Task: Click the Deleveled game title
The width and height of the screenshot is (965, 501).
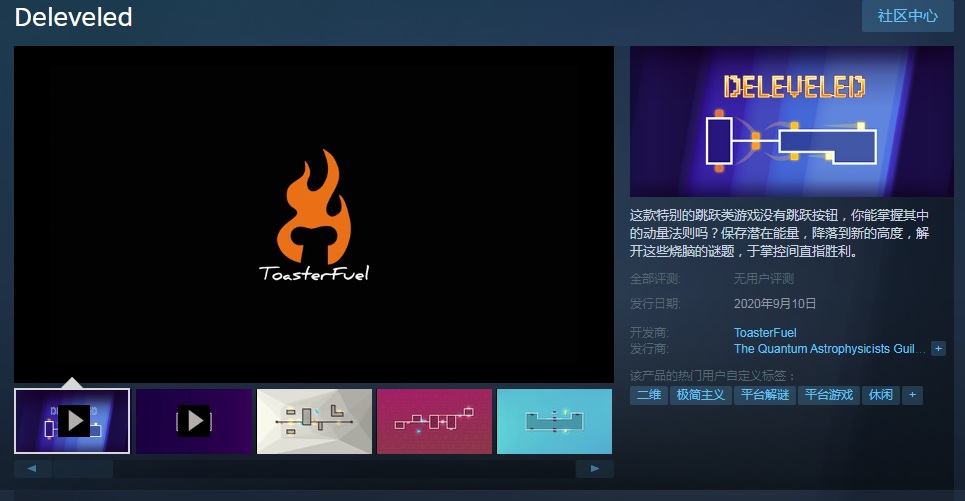Action: click(x=73, y=17)
